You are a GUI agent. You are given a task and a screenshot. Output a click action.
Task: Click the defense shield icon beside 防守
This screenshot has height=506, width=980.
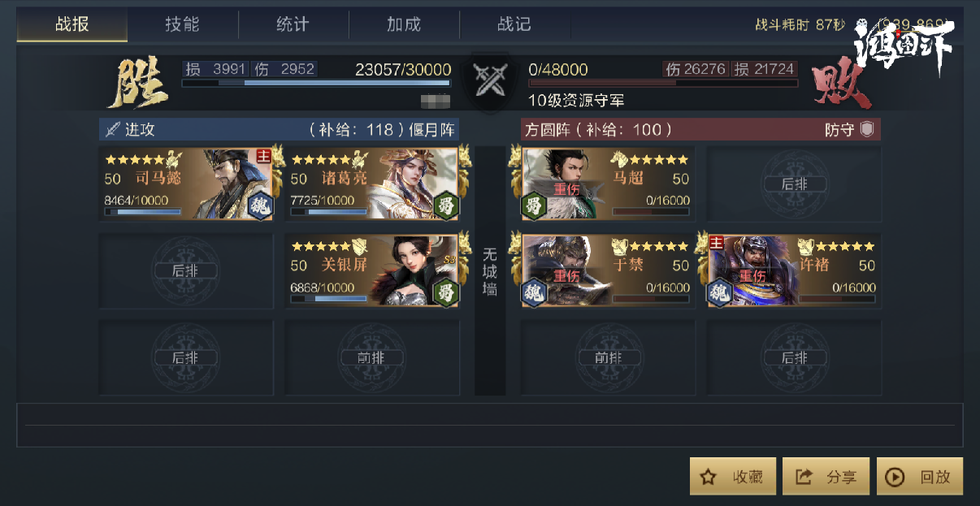tap(867, 129)
